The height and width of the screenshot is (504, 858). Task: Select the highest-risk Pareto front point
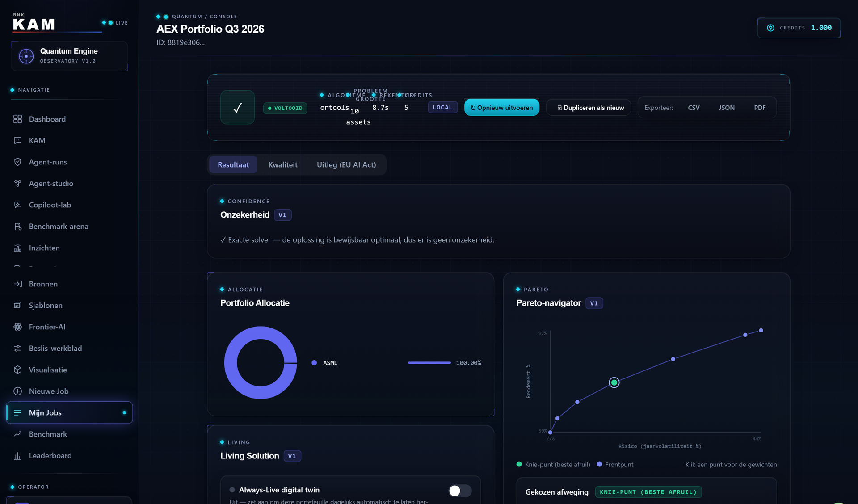coord(761,331)
